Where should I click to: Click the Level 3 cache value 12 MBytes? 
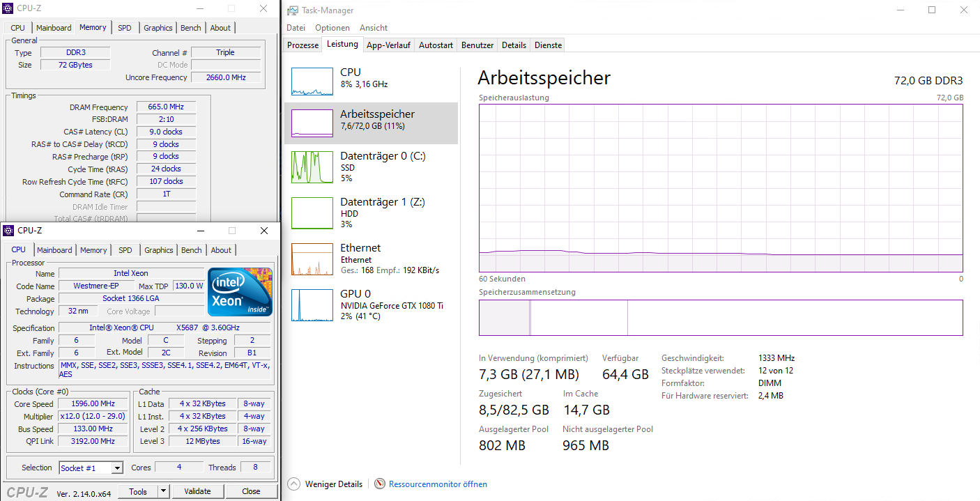202,441
